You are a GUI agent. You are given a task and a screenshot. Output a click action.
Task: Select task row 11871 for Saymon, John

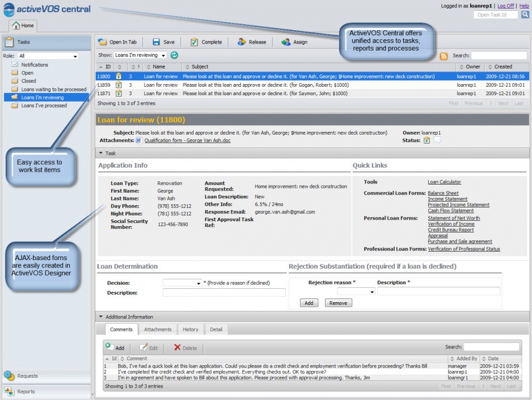[312, 93]
